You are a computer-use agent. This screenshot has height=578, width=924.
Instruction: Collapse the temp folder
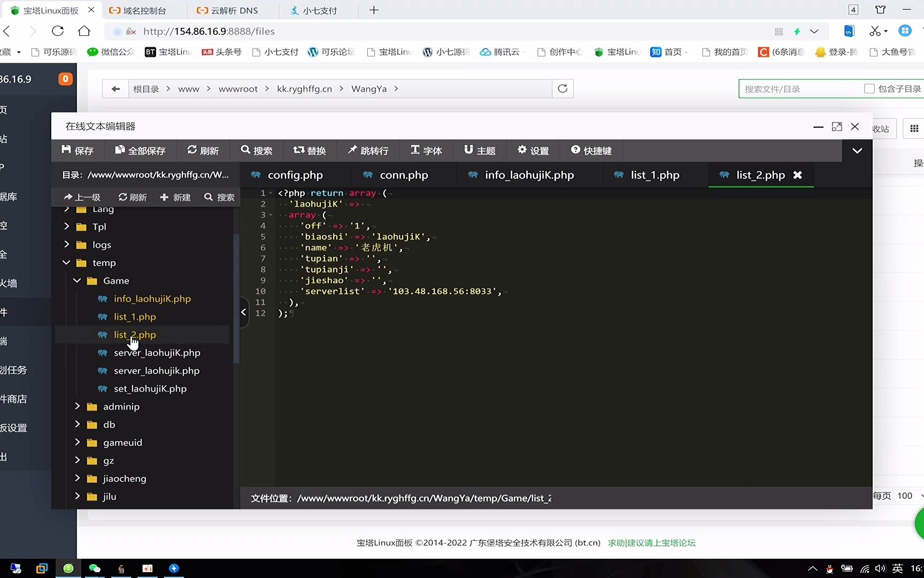[66, 263]
